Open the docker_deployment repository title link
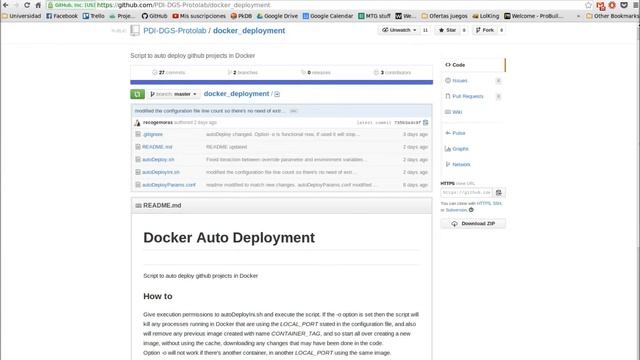640x360 pixels. tap(249, 31)
